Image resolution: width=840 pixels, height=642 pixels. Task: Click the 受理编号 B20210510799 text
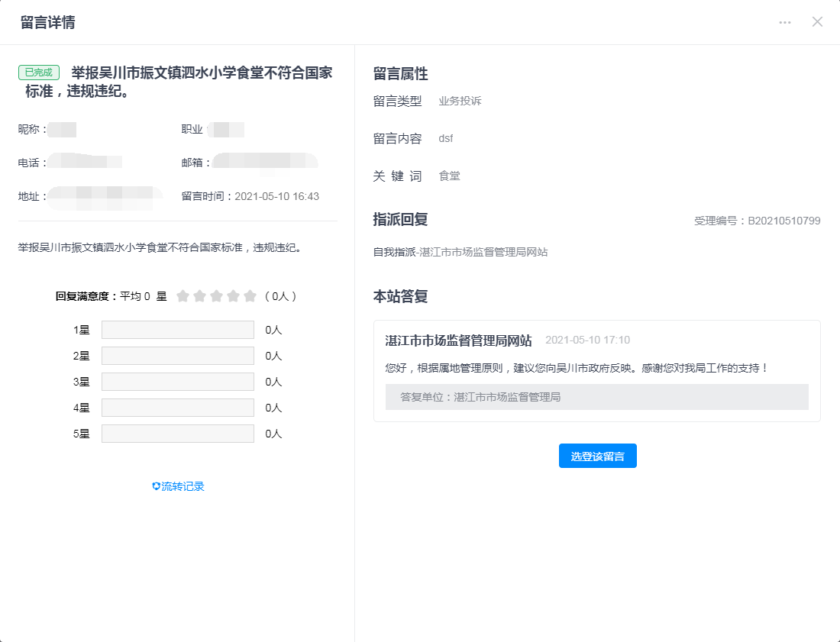point(757,221)
